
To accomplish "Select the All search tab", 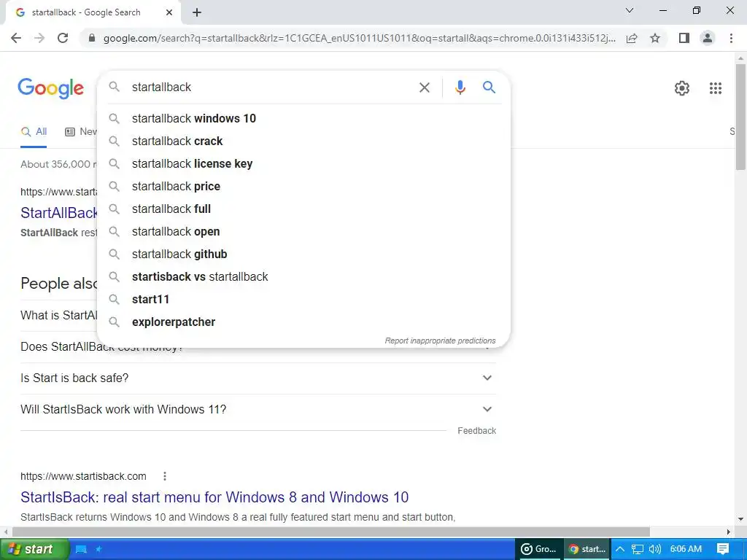I will pos(34,132).
